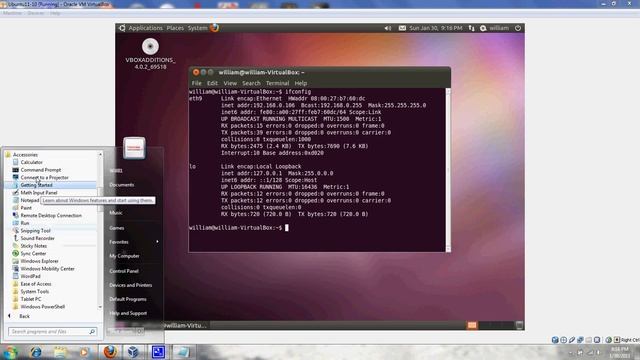Expand Favorites submenu arrow
Viewport: 640px width, 360px height.
[157, 242]
